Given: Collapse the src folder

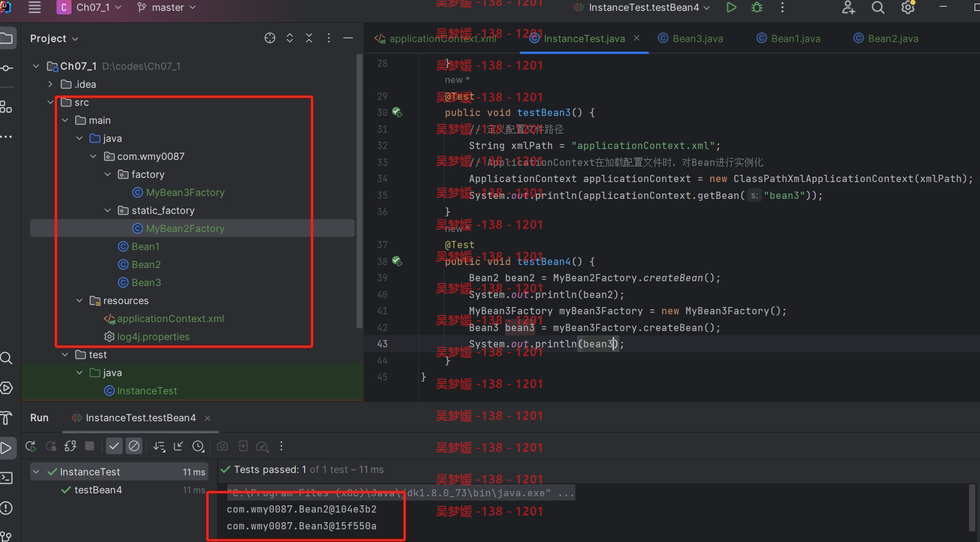Looking at the screenshot, I should 51,102.
